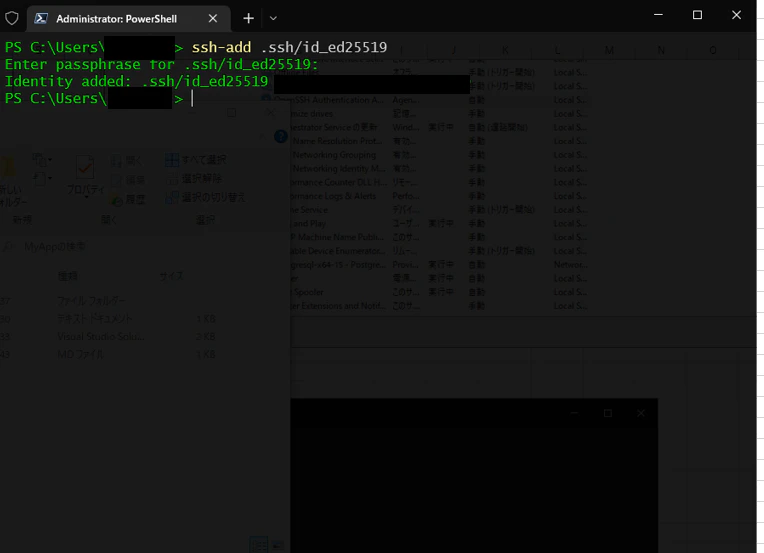Screen dimensions: 764x553
Task: Click the 'Identity added:' output line
Action: coord(136,81)
